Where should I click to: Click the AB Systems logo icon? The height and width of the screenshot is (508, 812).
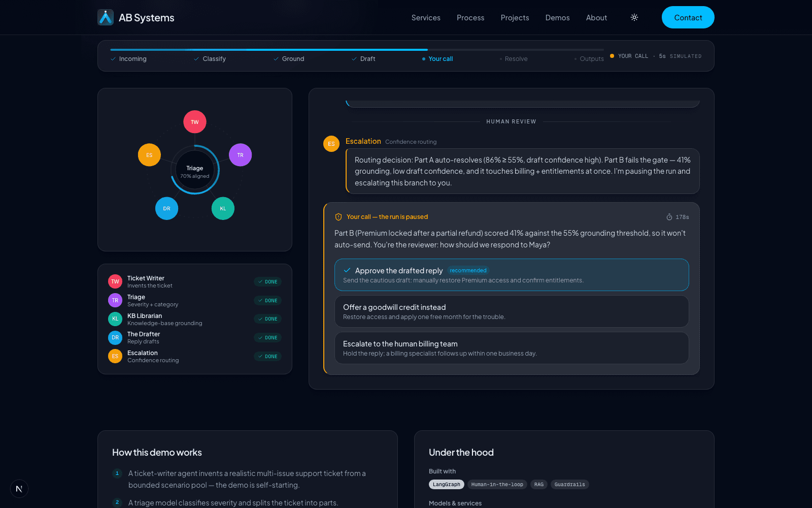click(106, 17)
